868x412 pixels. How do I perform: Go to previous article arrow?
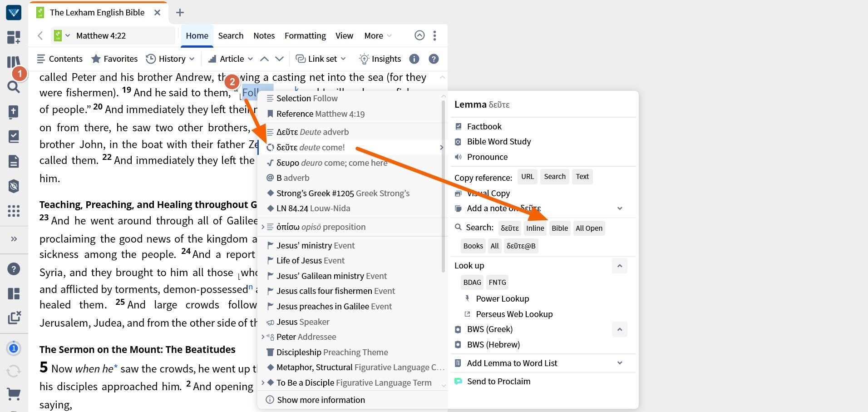pyautogui.click(x=264, y=59)
